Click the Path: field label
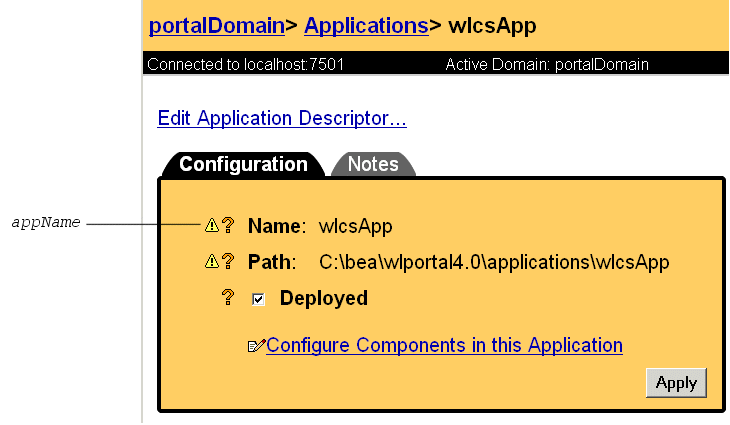 (x=272, y=262)
